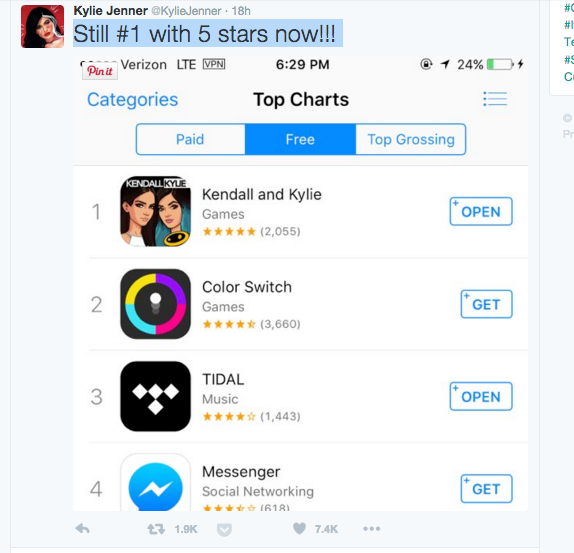Click the Messenger app icon

tap(156, 482)
